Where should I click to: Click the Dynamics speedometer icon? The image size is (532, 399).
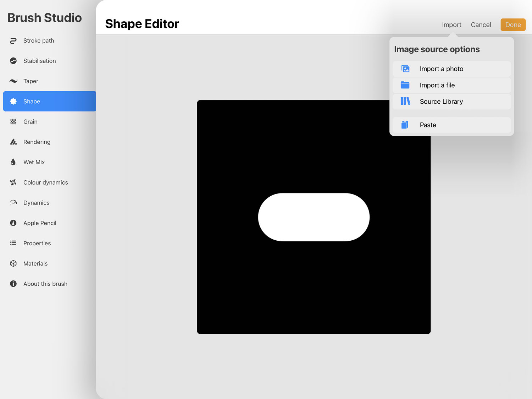point(13,203)
